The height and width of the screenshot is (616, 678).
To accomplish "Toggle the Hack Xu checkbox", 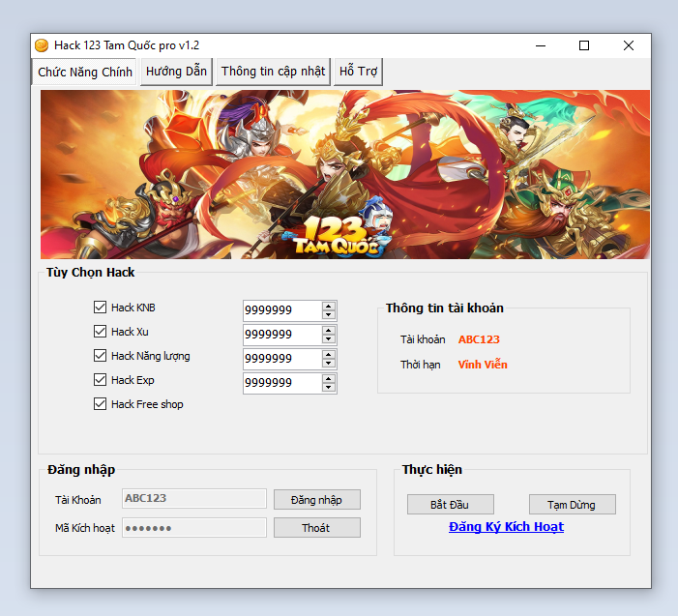I will (100, 332).
